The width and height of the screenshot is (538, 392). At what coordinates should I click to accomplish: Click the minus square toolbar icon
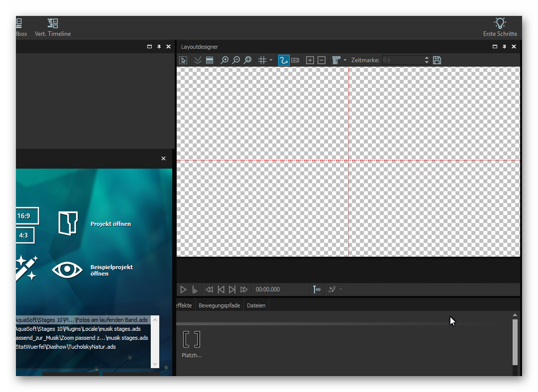322,60
